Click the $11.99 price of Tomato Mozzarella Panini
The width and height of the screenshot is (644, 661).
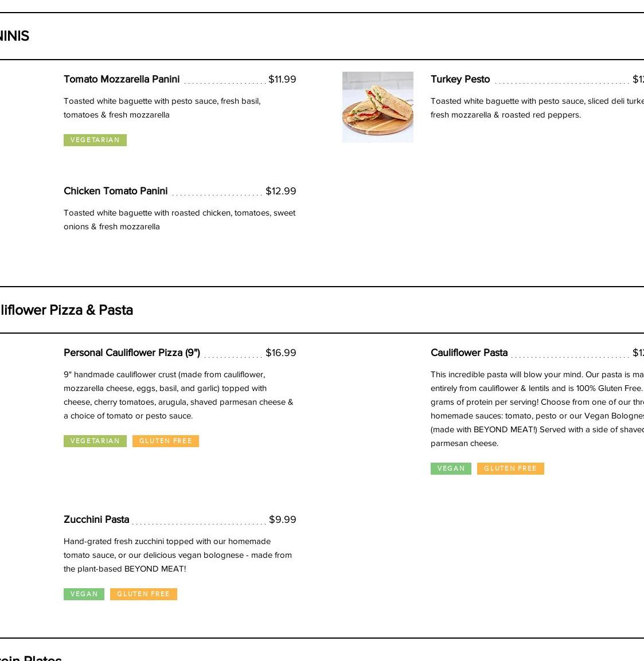[x=282, y=79]
